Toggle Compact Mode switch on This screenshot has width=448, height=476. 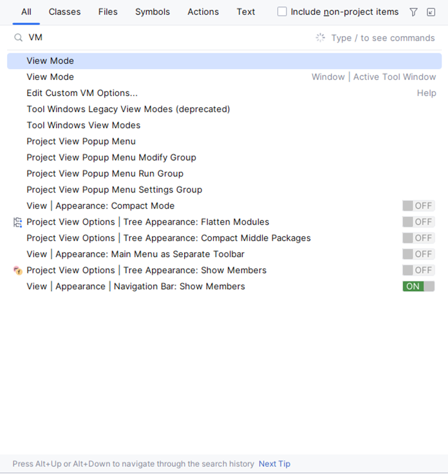tap(418, 206)
